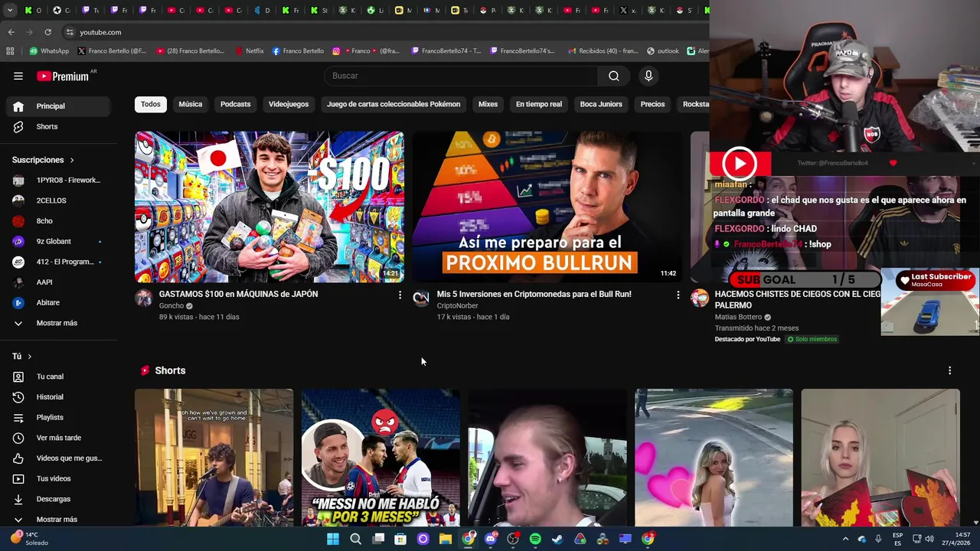Open File Explorer from the taskbar
980x551 pixels.
446,539
